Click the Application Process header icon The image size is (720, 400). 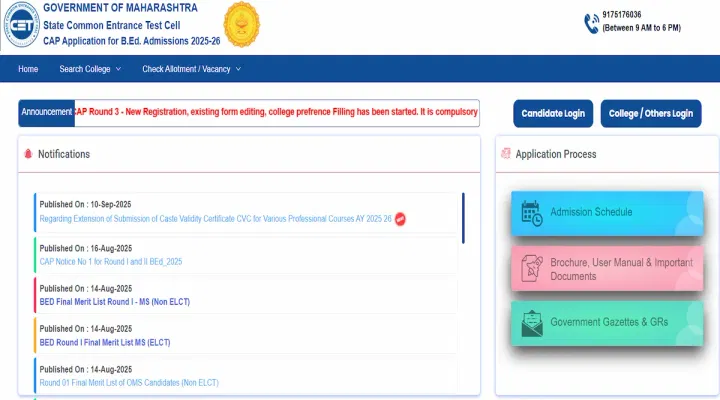pyautogui.click(x=506, y=154)
